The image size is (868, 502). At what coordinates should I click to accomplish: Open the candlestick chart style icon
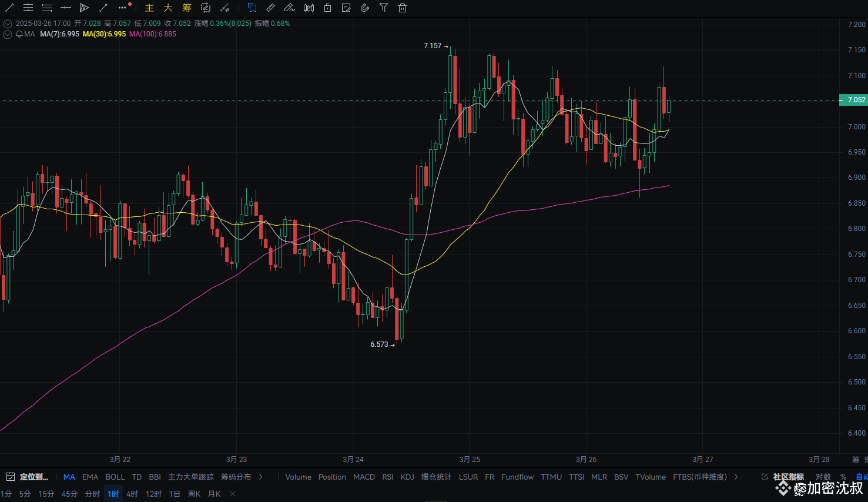309,8
